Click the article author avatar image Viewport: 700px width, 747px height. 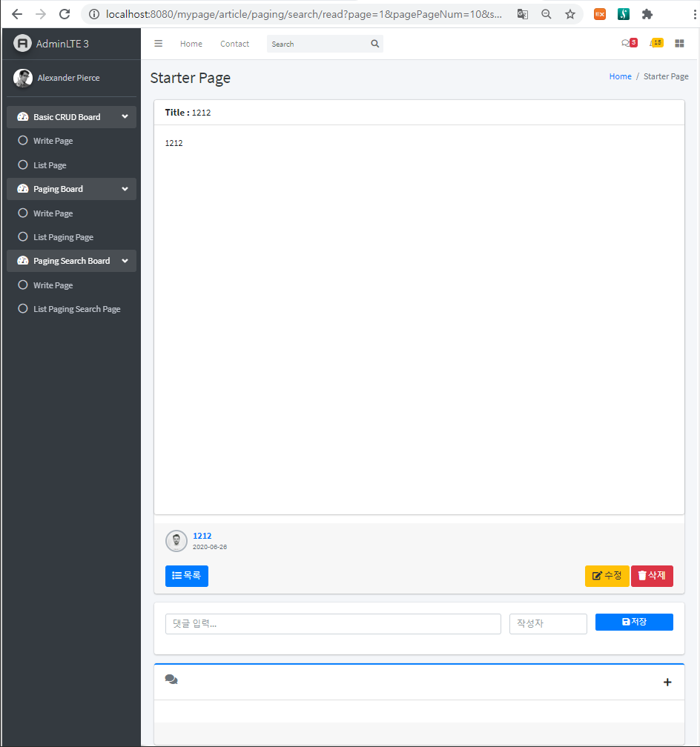click(176, 541)
